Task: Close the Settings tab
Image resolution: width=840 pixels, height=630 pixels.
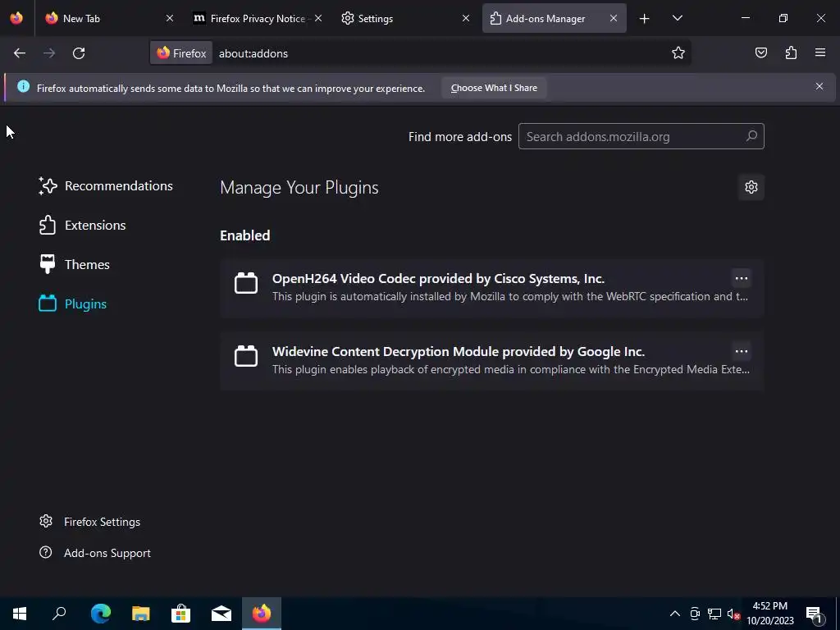Action: (x=466, y=18)
